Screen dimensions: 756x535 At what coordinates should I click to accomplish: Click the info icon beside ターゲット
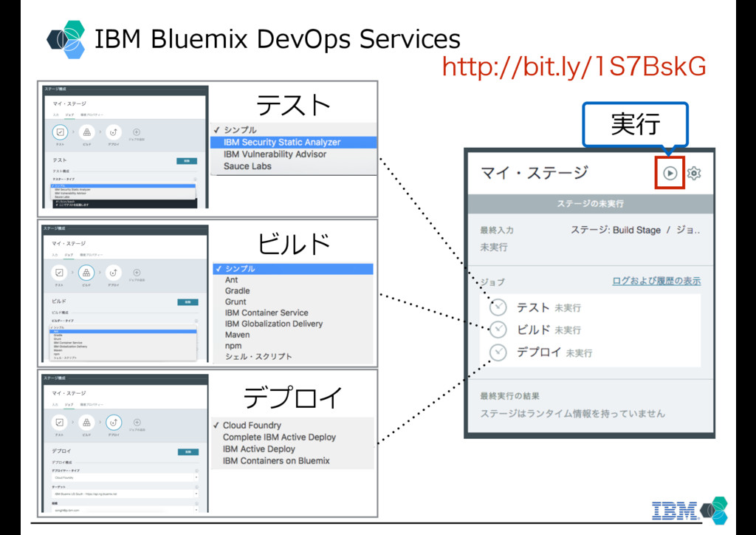[x=196, y=487]
